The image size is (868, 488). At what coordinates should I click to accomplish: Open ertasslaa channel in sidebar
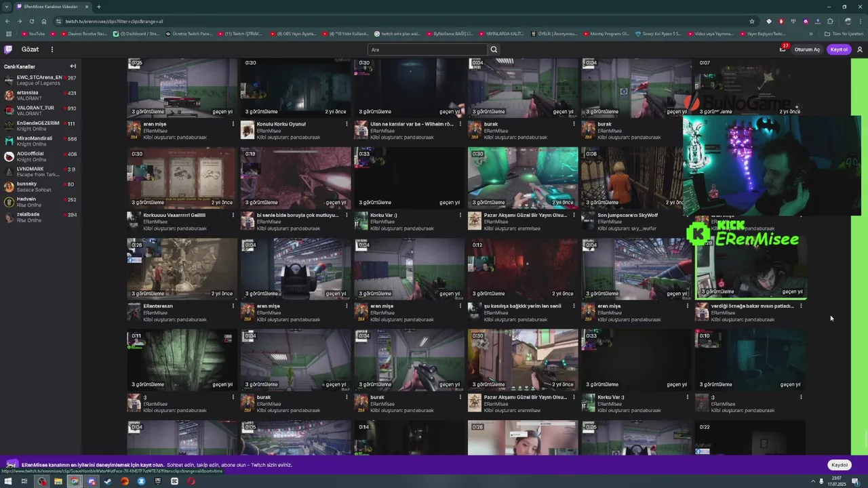pos(40,96)
